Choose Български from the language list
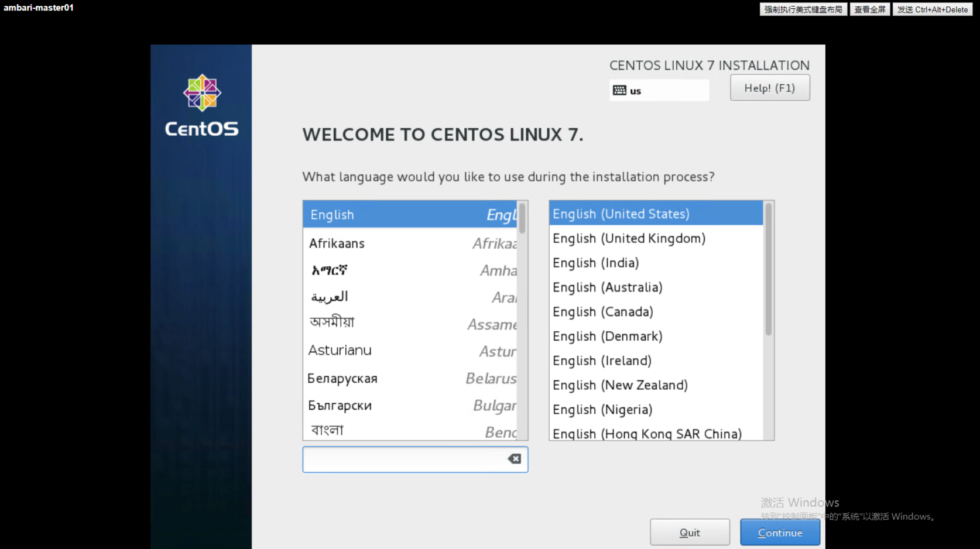 (x=410, y=406)
